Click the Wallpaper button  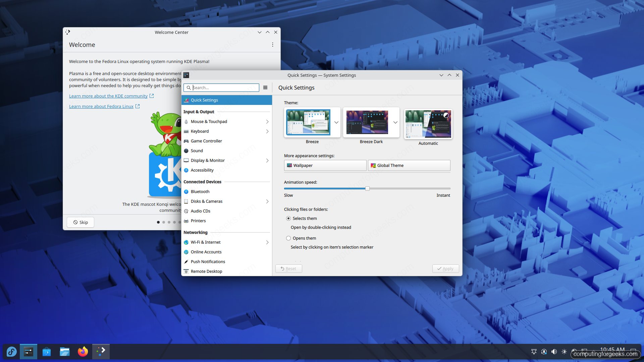click(325, 166)
